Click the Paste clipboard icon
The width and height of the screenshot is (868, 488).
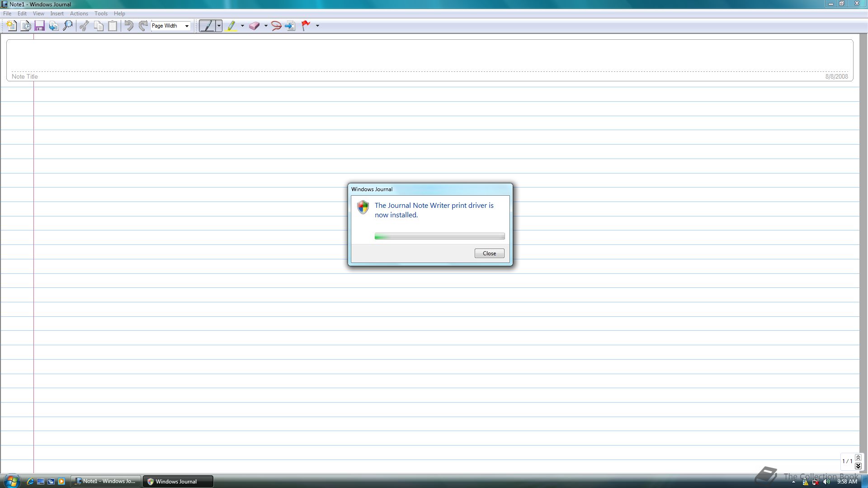pyautogui.click(x=113, y=26)
